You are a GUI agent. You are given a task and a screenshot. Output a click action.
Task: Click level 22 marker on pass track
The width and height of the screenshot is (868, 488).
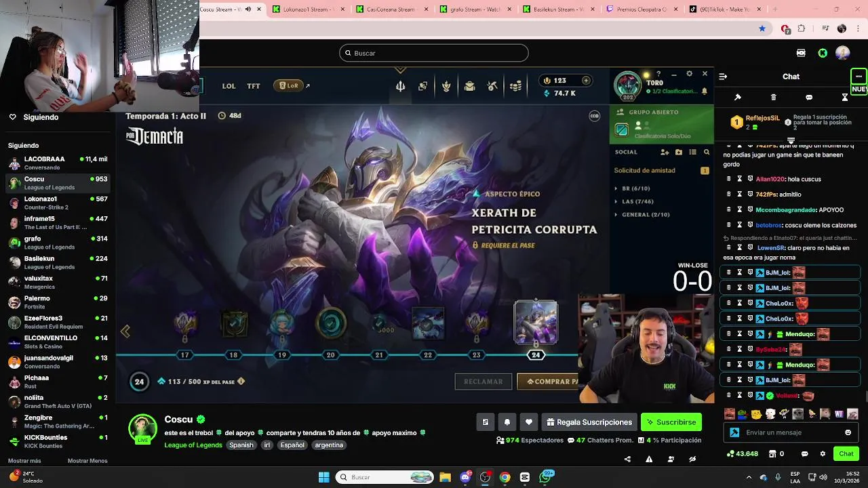pyautogui.click(x=428, y=355)
